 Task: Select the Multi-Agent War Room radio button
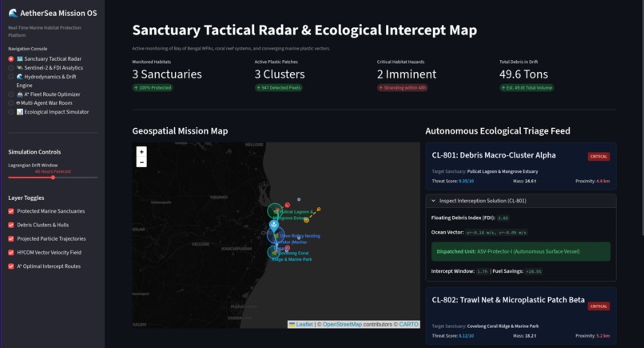click(x=11, y=103)
